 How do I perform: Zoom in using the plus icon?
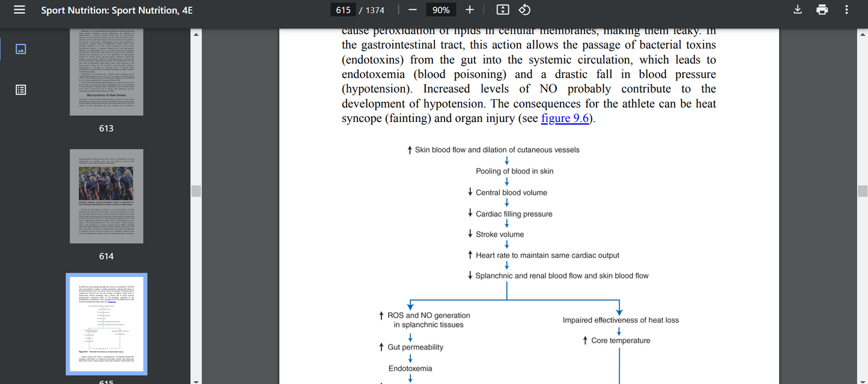[470, 10]
